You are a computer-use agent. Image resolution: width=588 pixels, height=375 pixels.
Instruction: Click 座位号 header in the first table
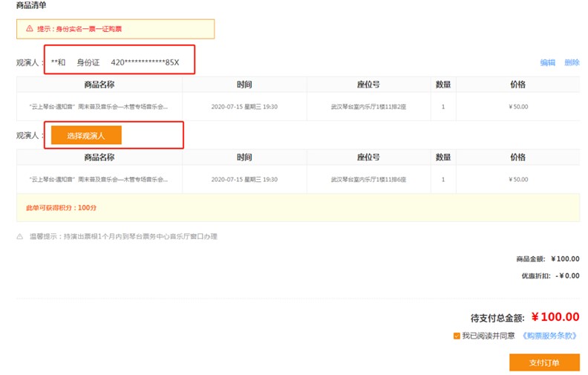(x=368, y=85)
